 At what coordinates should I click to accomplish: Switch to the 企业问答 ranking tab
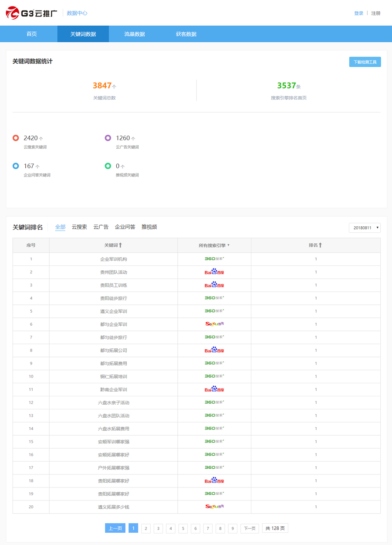point(125,227)
